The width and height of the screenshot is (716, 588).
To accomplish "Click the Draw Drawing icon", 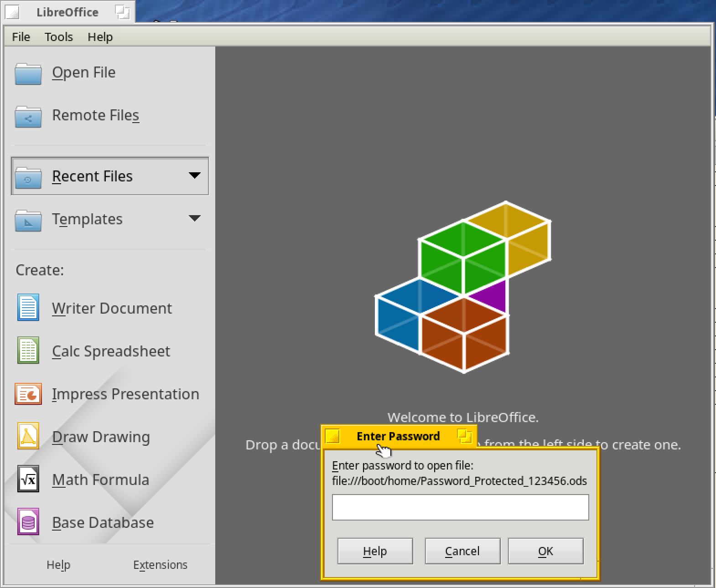I will [28, 436].
